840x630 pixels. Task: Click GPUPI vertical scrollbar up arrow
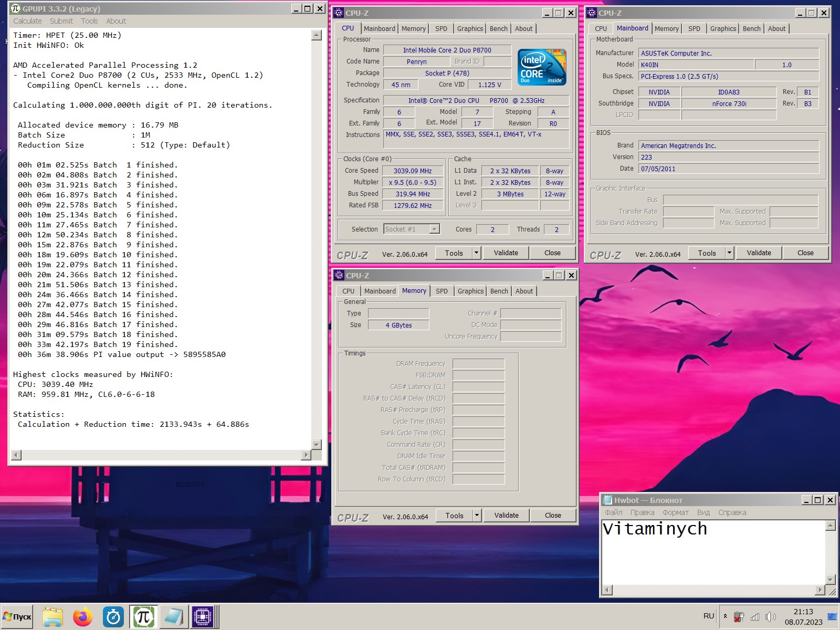point(316,35)
